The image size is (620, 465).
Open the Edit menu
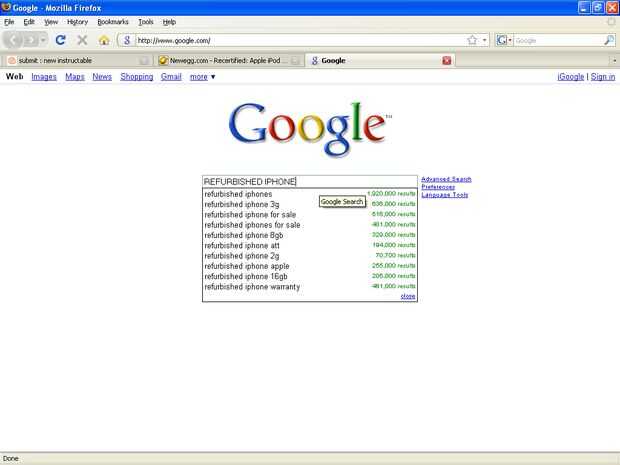click(29, 22)
